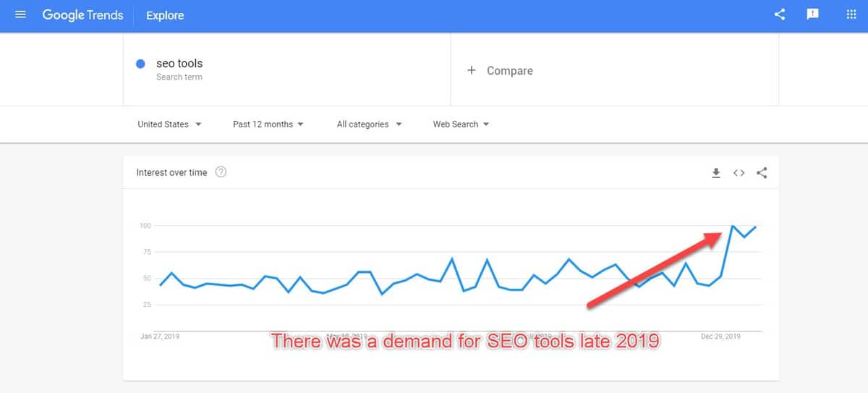Click the chart peak at 100
The image size is (868, 393).
pos(733,226)
